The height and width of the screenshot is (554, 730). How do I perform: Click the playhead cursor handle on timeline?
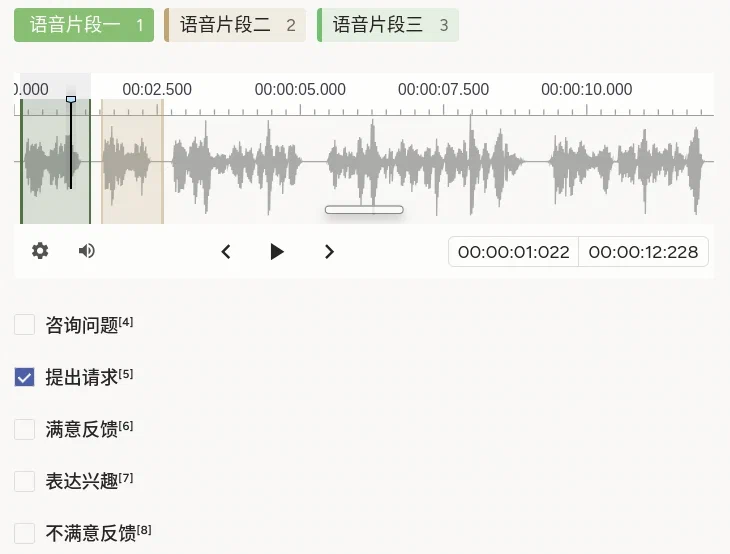[71, 99]
